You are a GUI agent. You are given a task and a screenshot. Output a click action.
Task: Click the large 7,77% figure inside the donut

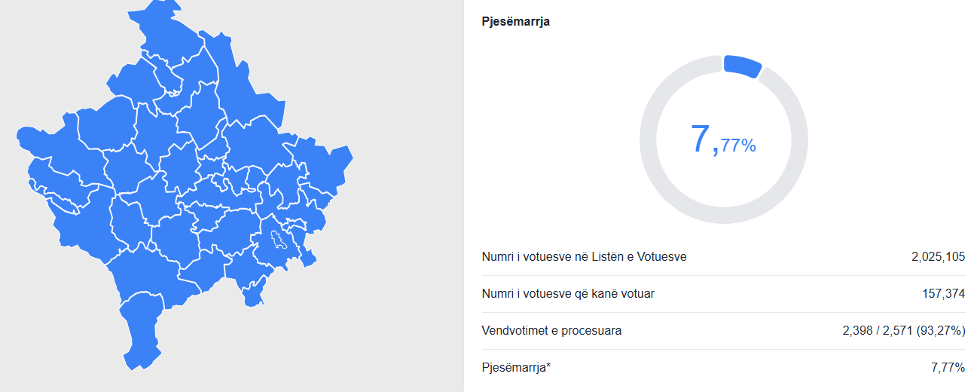[x=723, y=140]
